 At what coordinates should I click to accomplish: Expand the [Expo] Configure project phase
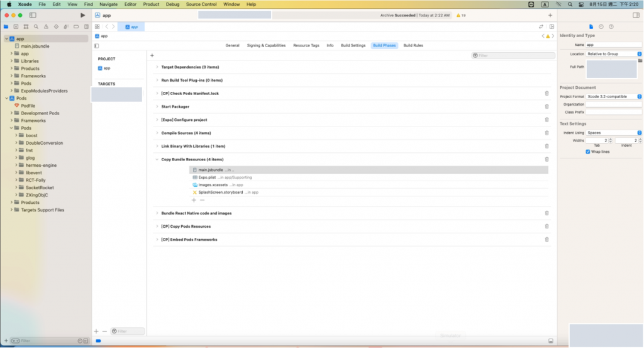157,120
